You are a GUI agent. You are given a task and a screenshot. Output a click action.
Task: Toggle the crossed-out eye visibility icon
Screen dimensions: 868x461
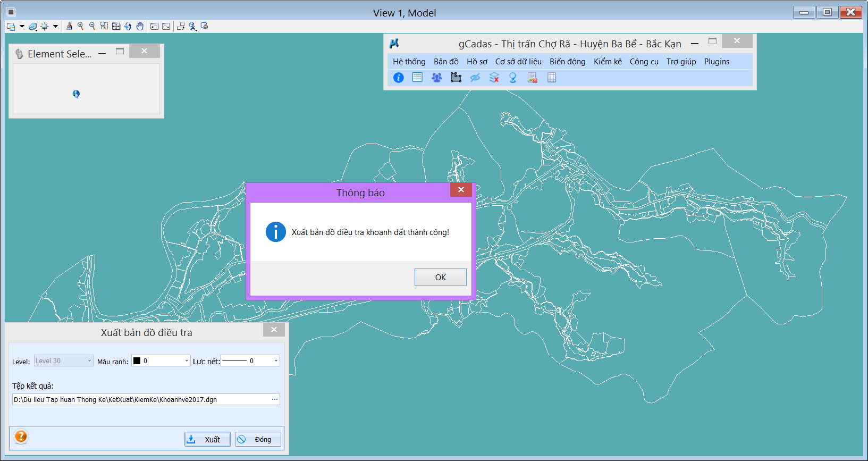475,78
